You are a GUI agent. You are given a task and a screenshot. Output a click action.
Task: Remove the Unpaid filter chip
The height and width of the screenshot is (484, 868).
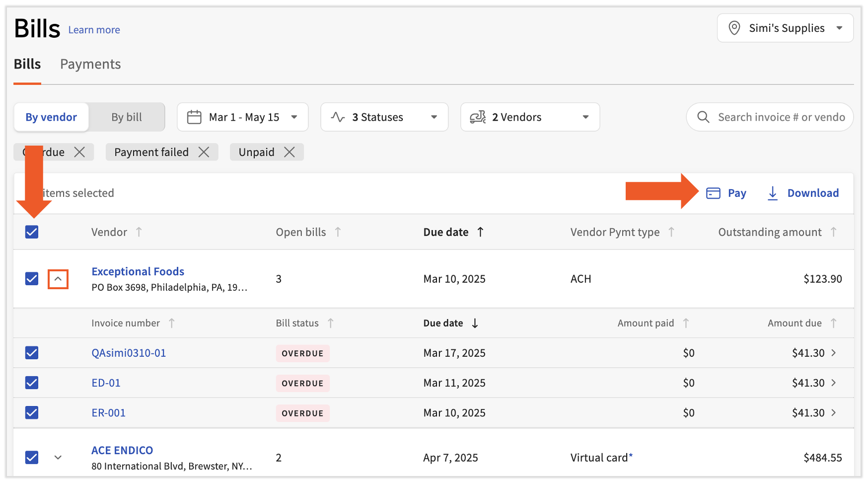pos(289,152)
